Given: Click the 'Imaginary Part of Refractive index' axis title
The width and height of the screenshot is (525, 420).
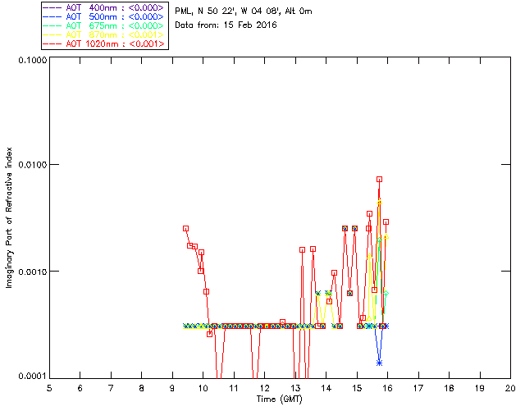Looking at the screenshot, I should coord(9,217).
